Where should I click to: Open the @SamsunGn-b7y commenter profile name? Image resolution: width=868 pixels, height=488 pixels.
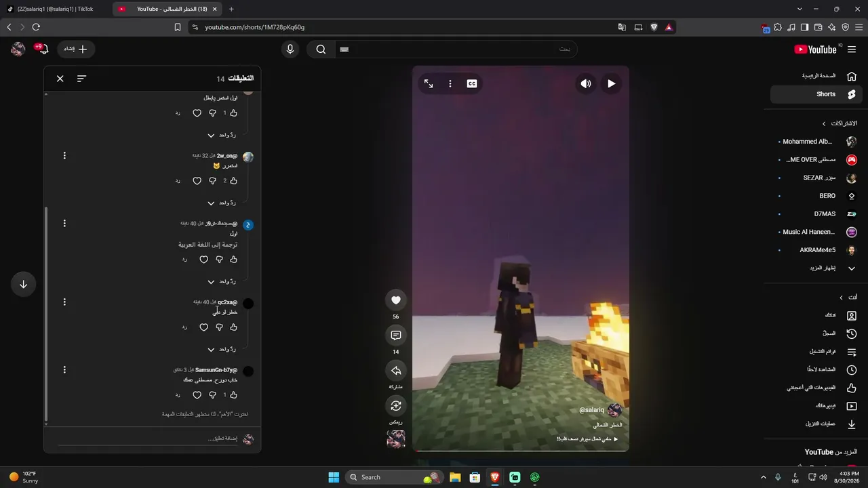point(216,370)
